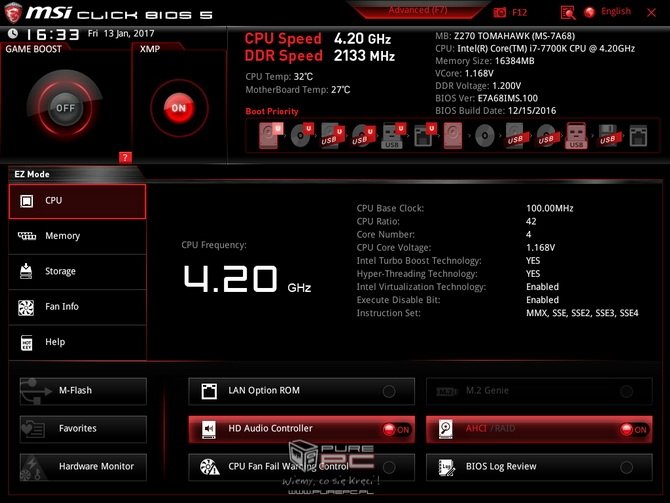The width and height of the screenshot is (670, 503).
Task: Click the MB: Z270 TOMAHAWK (MS-7A68) line
Action: click(505, 36)
